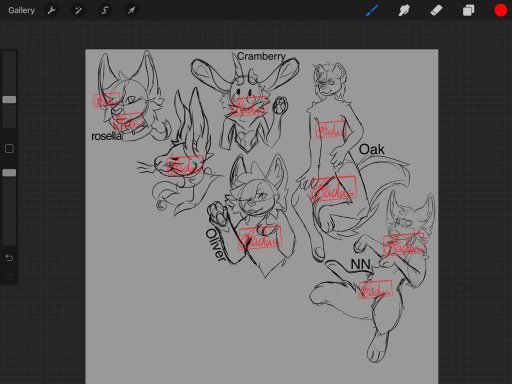Click the Cramberry text label on canvas
The height and width of the screenshot is (384, 512).
261,57
